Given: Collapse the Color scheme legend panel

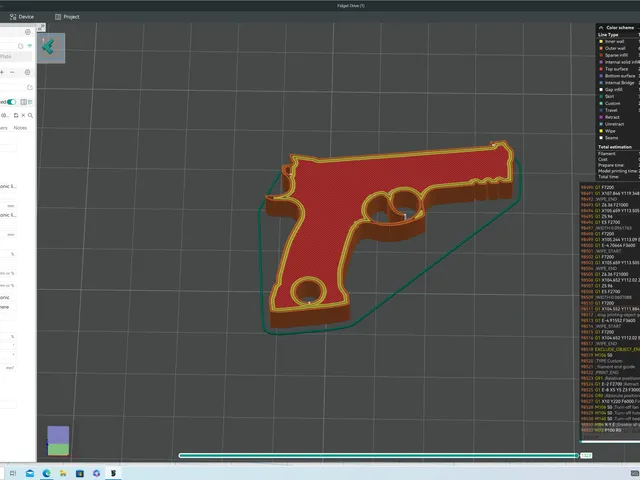Looking at the screenshot, I should 601,27.
